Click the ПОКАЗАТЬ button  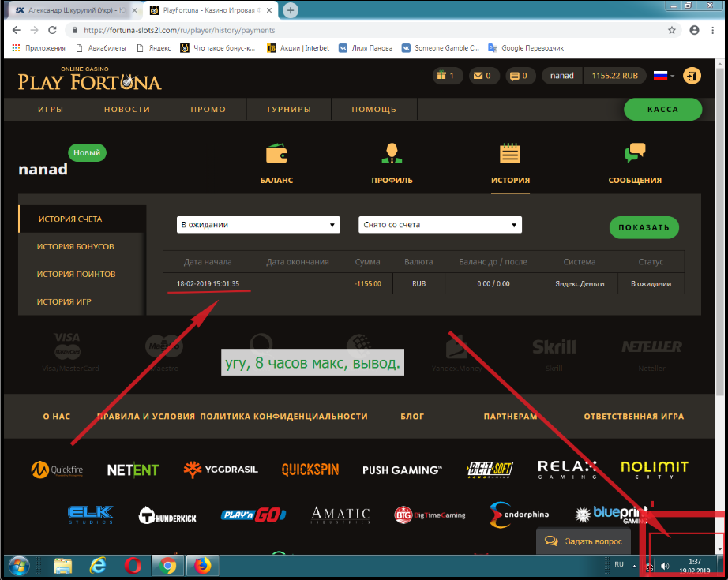(644, 227)
